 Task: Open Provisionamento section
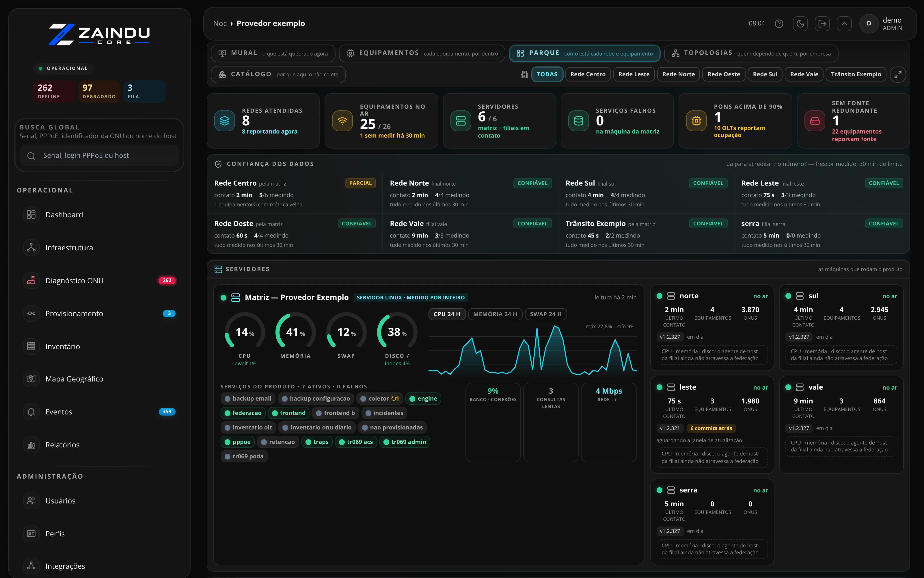point(99,314)
